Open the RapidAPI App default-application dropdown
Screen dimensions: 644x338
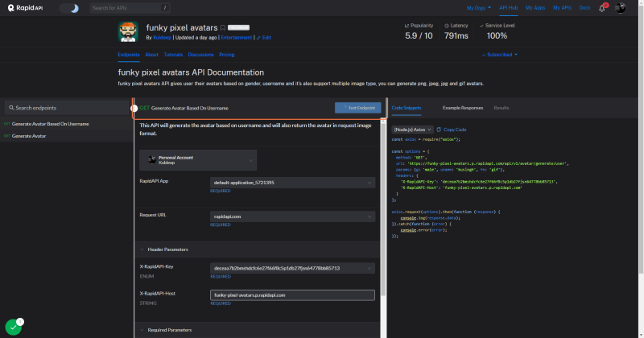click(x=292, y=183)
